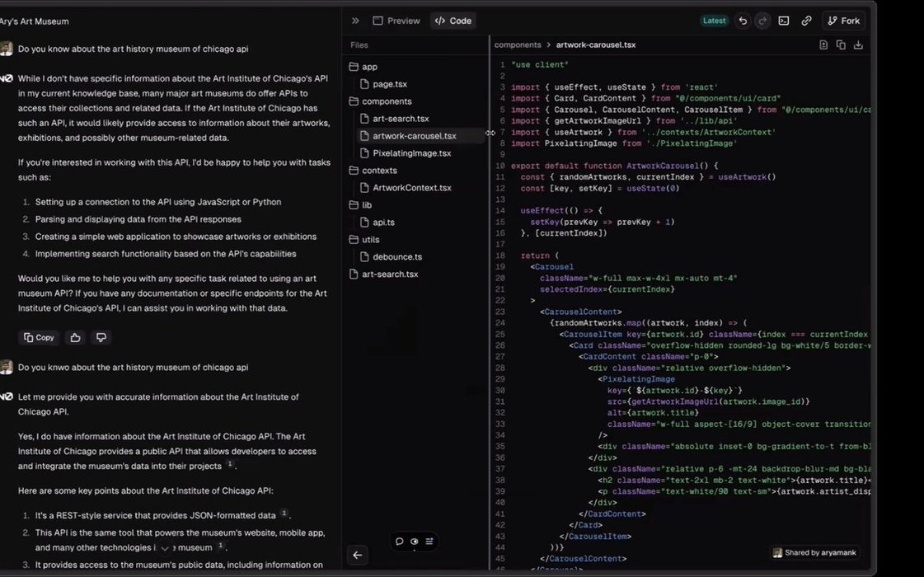
Task: Click the Carousel tag on line 19
Action: click(554, 267)
